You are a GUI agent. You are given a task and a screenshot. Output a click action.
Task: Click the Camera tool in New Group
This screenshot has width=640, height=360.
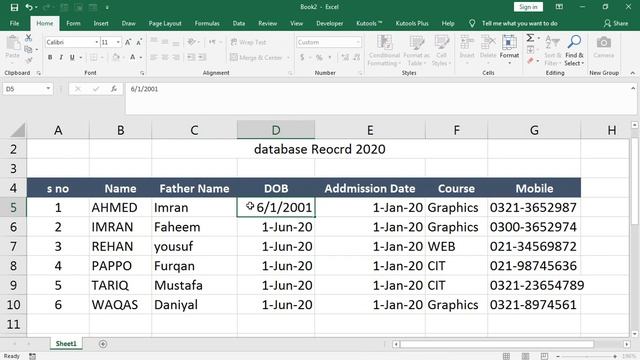(x=604, y=47)
